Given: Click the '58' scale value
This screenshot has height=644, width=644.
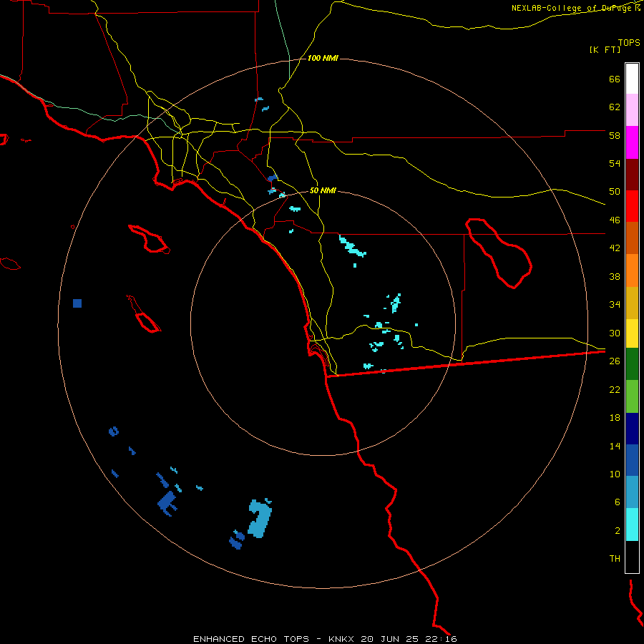Looking at the screenshot, I should (x=615, y=135).
